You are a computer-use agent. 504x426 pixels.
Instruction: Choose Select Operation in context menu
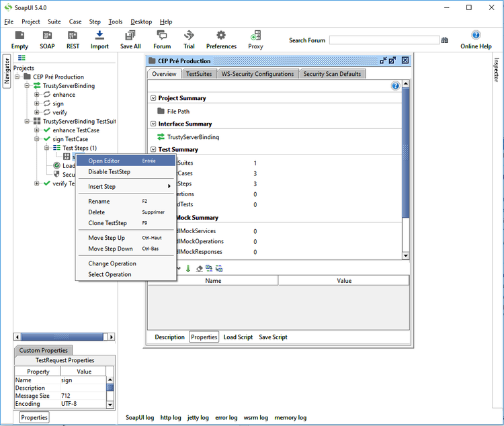pos(126,275)
